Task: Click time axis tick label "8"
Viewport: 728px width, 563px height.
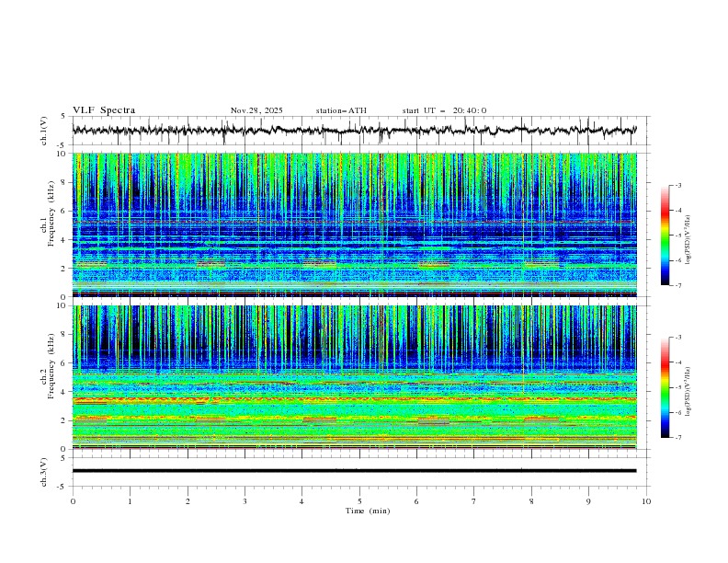Action: click(531, 501)
